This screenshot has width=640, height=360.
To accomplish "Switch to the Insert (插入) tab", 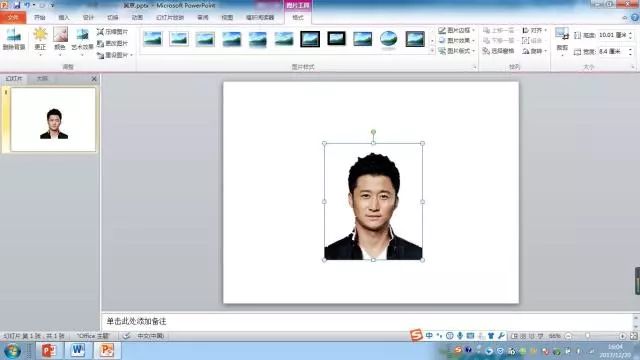I will click(64, 18).
